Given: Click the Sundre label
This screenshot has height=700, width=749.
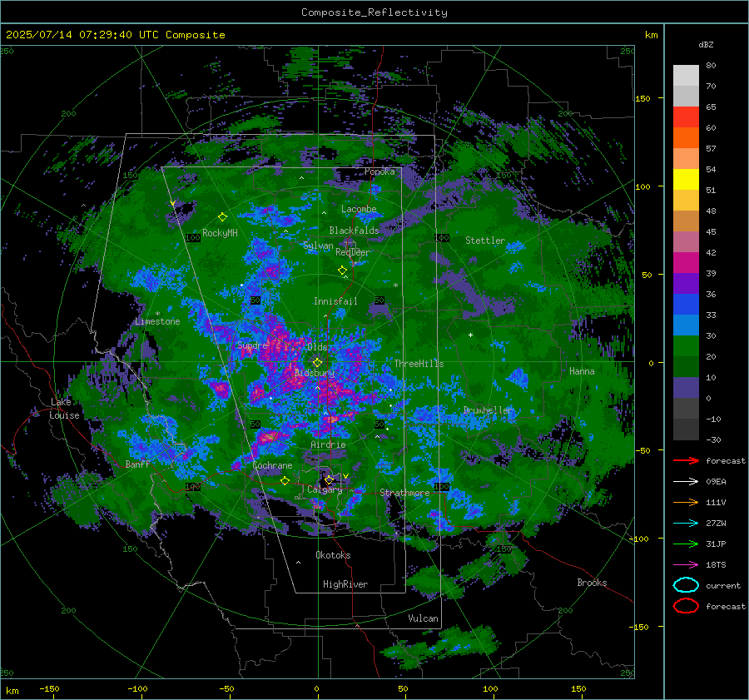Looking at the screenshot, I should pos(252,345).
